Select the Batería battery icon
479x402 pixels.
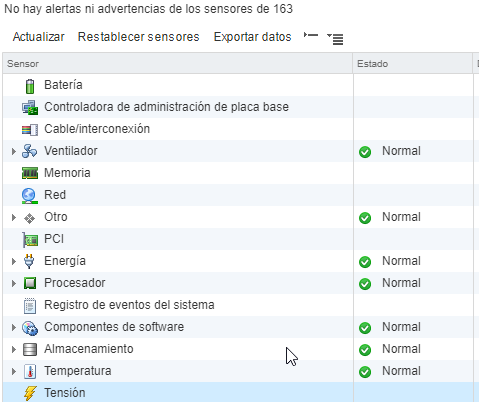30,86
